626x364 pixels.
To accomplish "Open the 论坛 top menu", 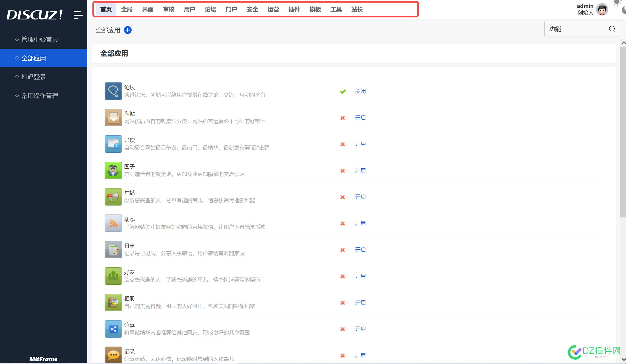I will [211, 9].
